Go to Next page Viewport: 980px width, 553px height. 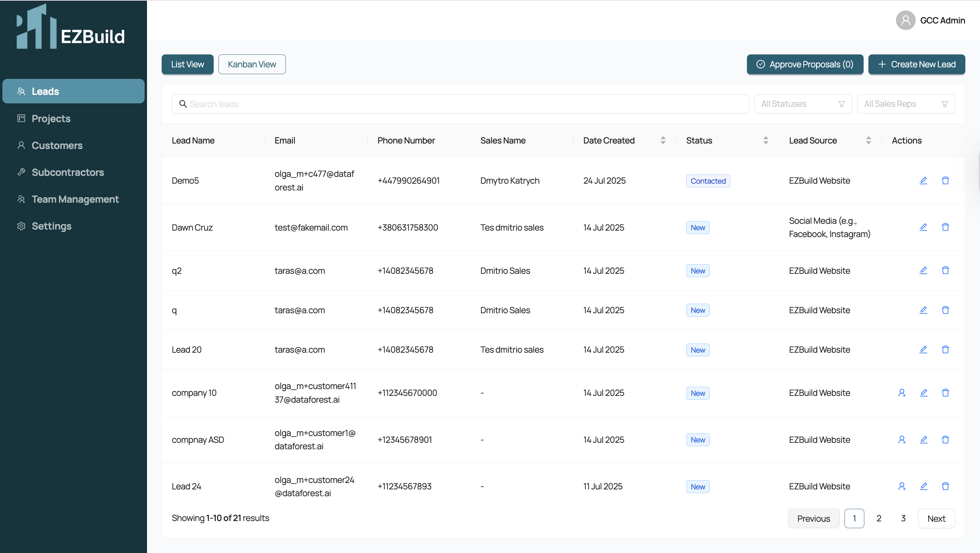(x=936, y=518)
